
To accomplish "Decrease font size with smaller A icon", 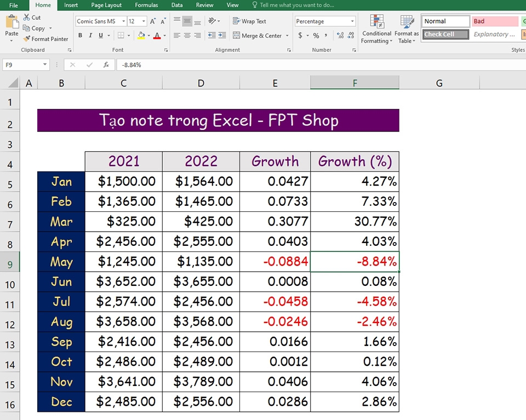I will [x=163, y=21].
